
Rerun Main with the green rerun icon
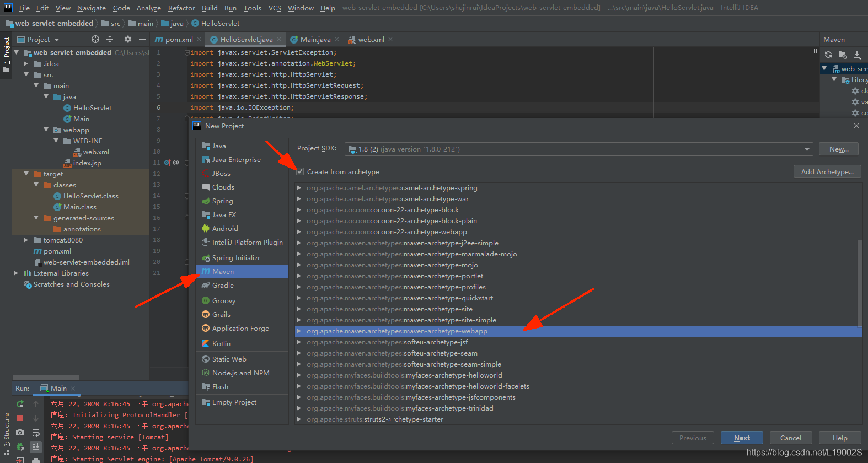coord(20,404)
